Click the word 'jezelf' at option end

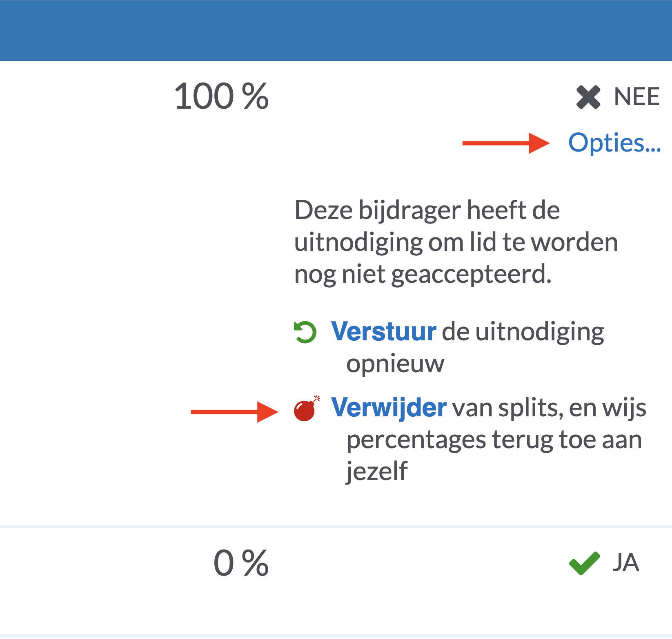(x=377, y=471)
